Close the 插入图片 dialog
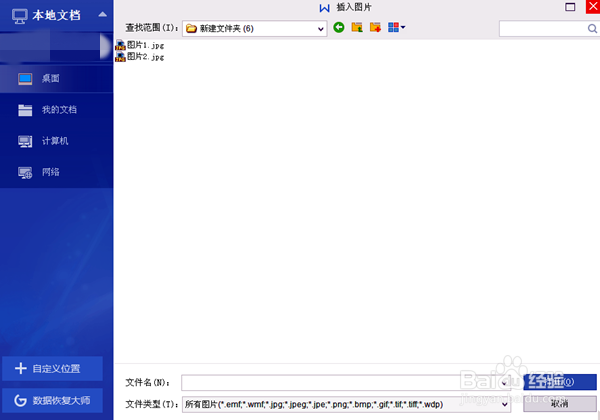This screenshot has width=600, height=420. tap(593, 7)
